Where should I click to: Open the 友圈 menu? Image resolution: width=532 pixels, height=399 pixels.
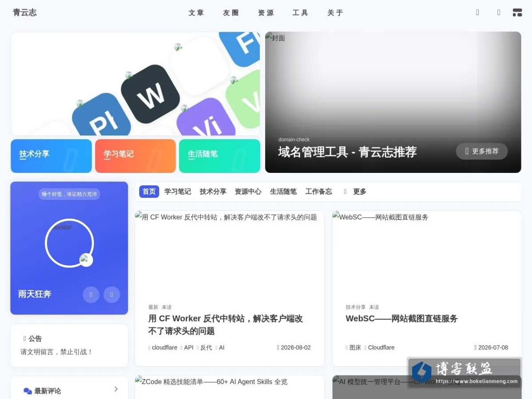click(x=231, y=13)
